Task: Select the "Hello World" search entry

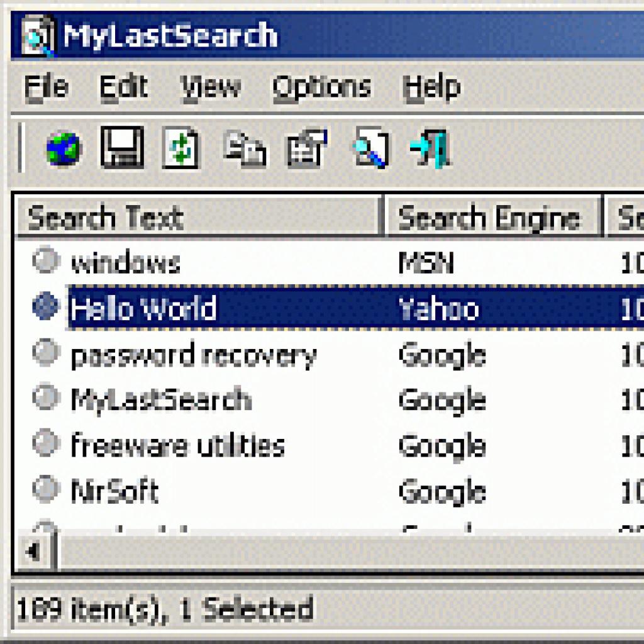Action: pyautogui.click(x=143, y=308)
